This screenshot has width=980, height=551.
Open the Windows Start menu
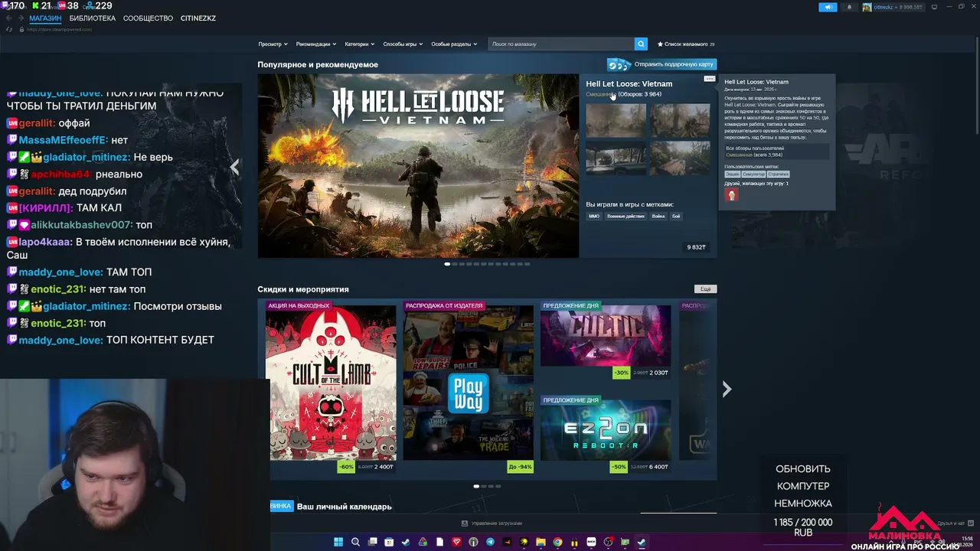click(x=338, y=542)
